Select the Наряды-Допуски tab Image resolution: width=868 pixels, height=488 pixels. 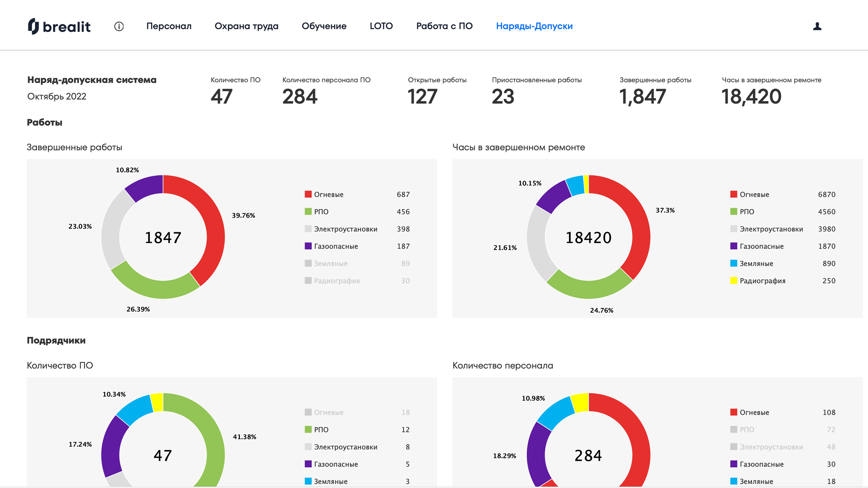[534, 26]
